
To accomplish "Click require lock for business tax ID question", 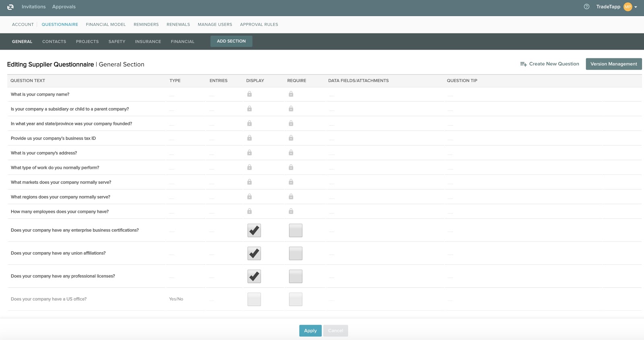I will 291,138.
